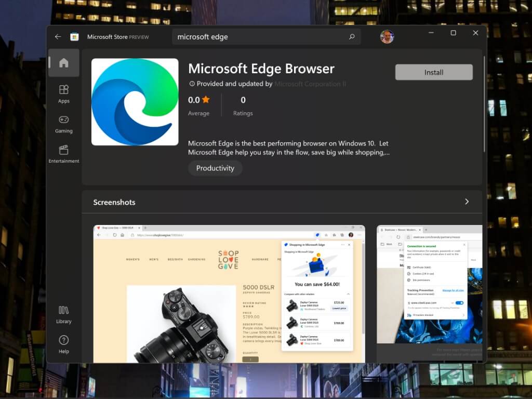Open the Home sidebar section
532x399 pixels.
point(64,63)
